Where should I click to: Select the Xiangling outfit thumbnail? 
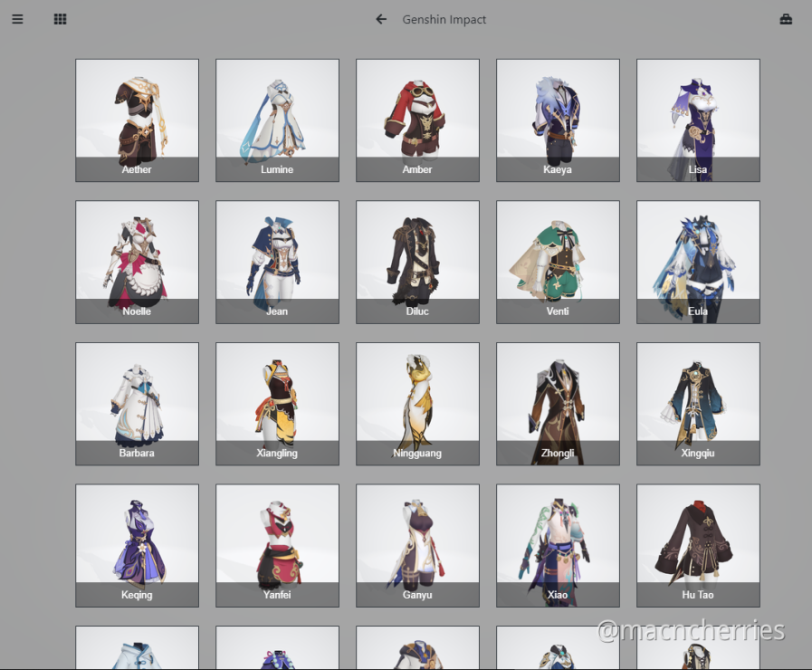point(278,404)
